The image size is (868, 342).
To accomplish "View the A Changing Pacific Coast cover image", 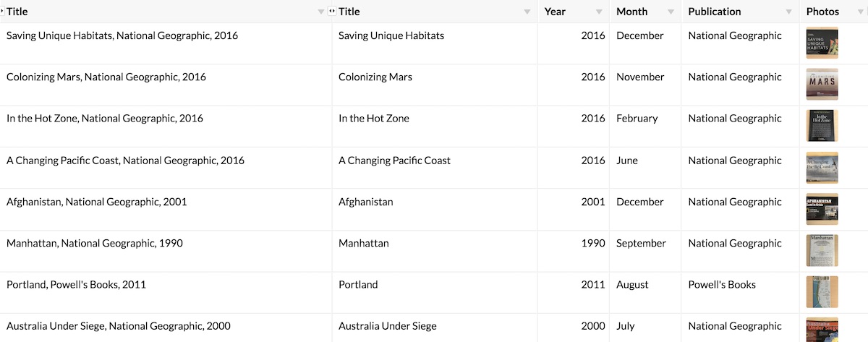I will [822, 168].
